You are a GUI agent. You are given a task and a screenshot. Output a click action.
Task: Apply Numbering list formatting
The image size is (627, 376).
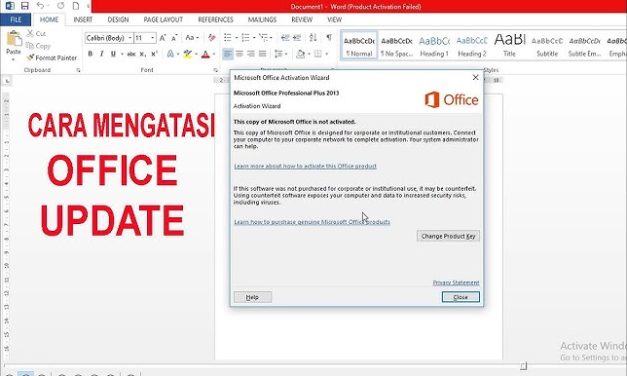click(245, 38)
